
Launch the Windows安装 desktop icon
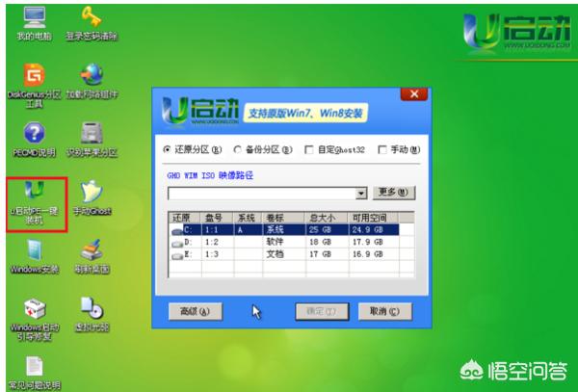33,251
